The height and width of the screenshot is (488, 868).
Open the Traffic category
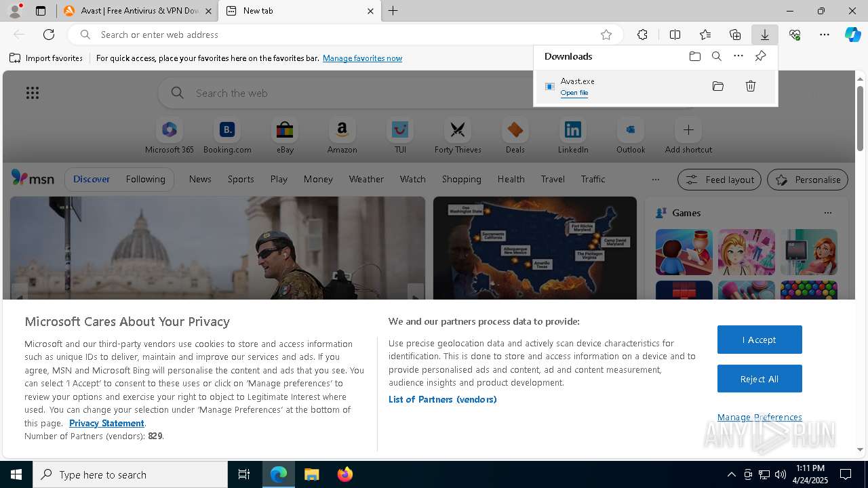coord(593,179)
